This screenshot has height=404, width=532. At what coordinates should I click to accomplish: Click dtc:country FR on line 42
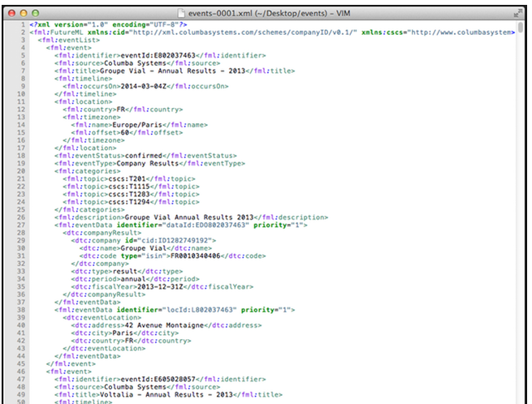coord(129,341)
